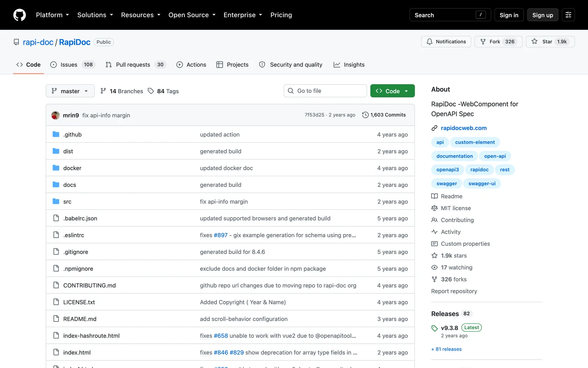Expand the Solutions menu

(x=95, y=15)
